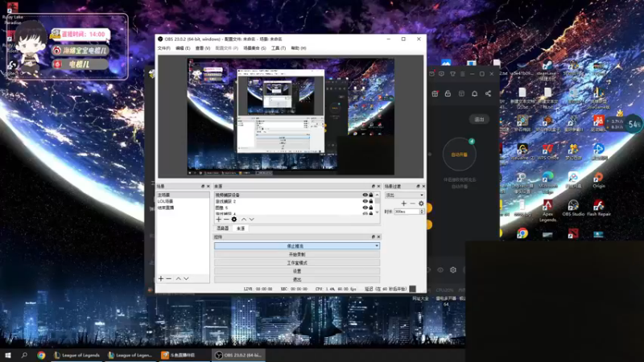This screenshot has height=362, width=644.
Task: Toggle visibility of the 图像 5 source
Action: point(365,208)
